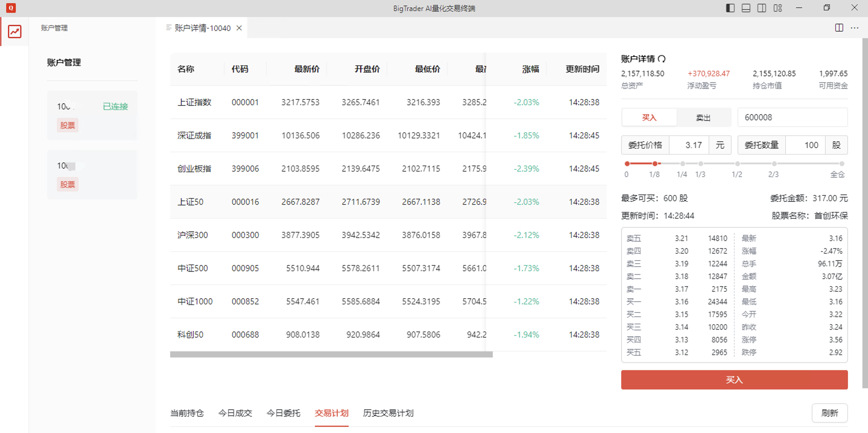Select the 买入 buy toggle
868x433 pixels.
(x=649, y=117)
